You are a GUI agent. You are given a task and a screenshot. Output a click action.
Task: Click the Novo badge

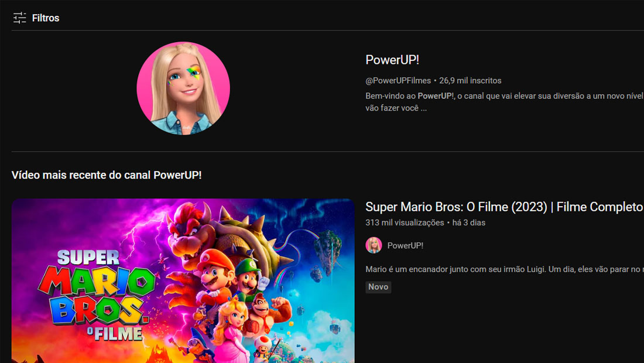point(378,287)
